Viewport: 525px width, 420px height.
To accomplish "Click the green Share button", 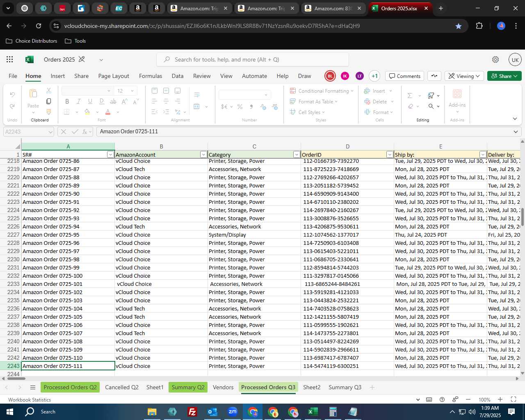I will pyautogui.click(x=504, y=76).
